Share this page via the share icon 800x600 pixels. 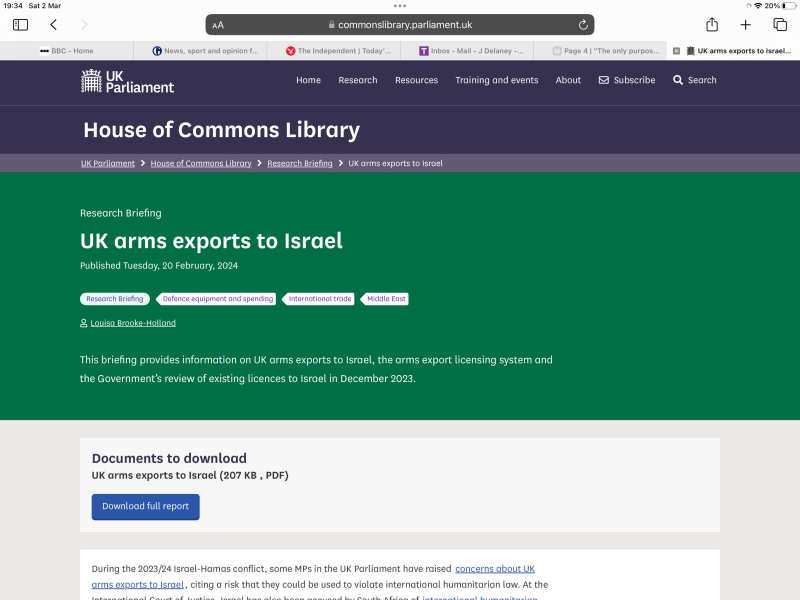pos(712,24)
